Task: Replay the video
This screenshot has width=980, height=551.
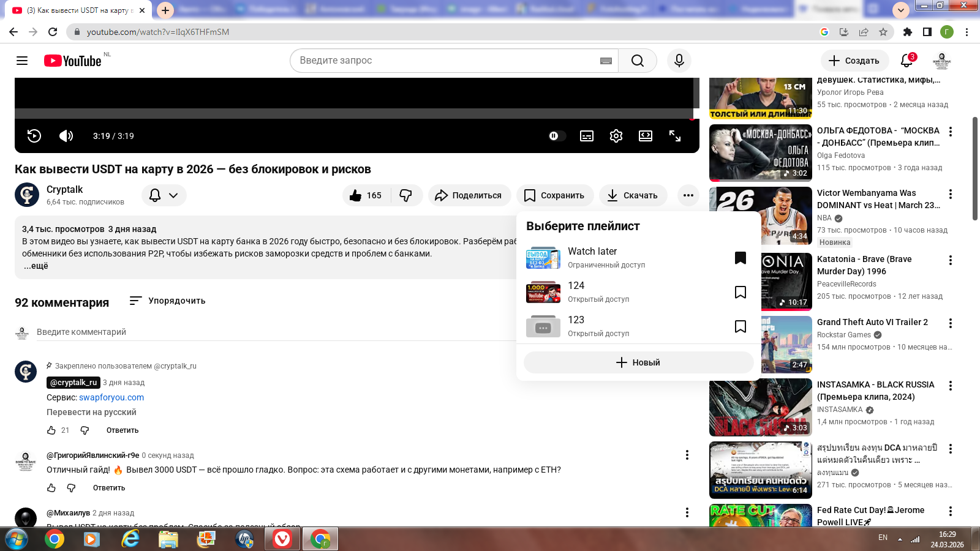Action: coord(34,136)
